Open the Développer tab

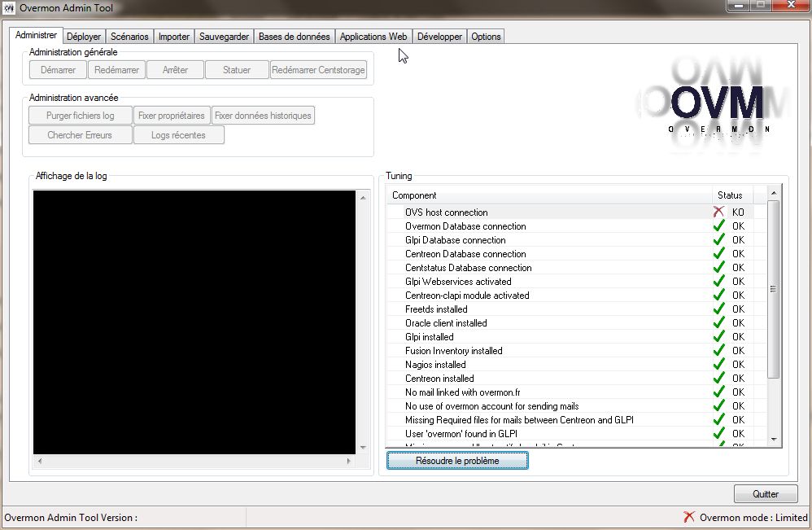point(439,37)
